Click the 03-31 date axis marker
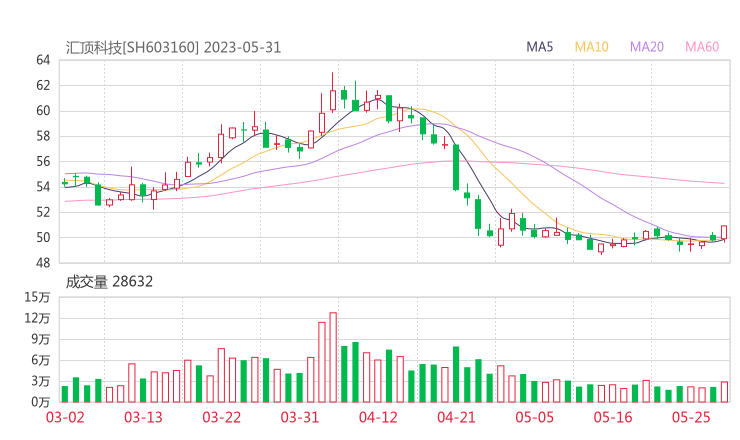 tap(299, 417)
